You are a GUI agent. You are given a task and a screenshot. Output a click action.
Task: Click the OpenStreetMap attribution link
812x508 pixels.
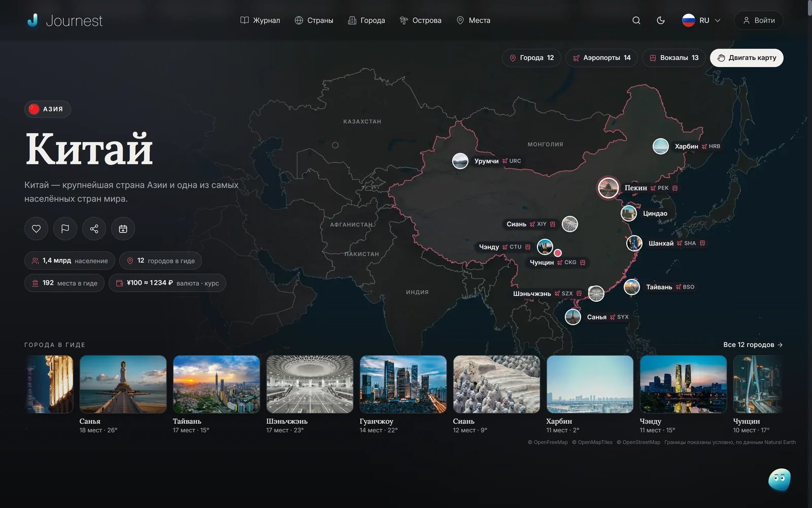638,442
